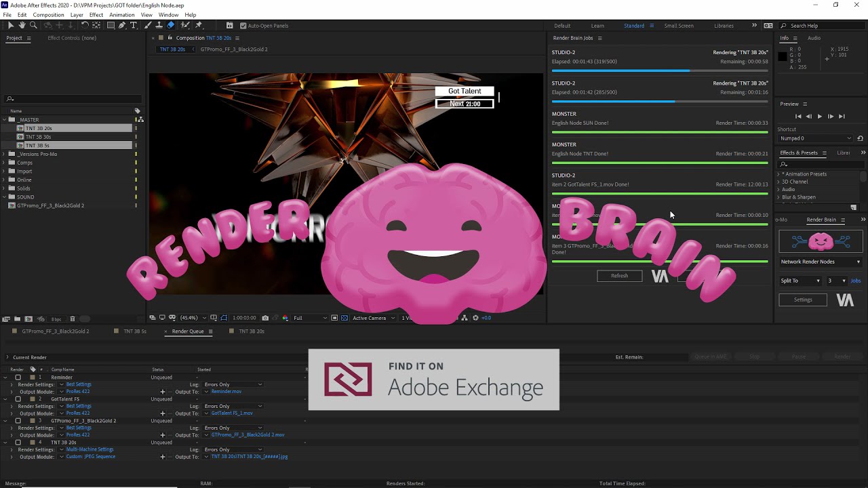Switch to the TNT 3B 5s timeline tab

(134, 331)
